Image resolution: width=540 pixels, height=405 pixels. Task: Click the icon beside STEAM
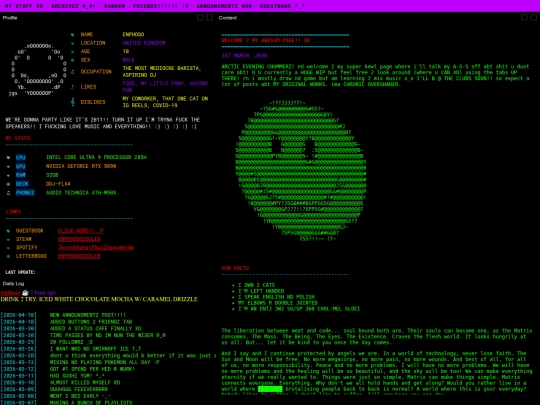click(8, 239)
